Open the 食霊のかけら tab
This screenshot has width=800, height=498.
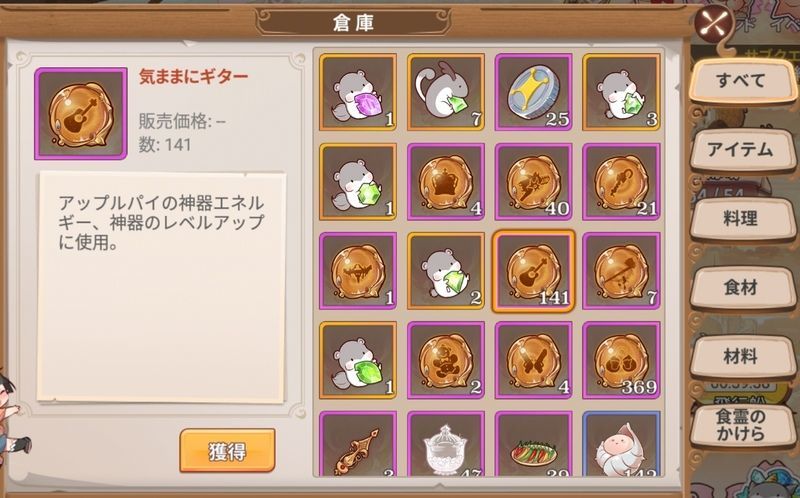coord(740,426)
